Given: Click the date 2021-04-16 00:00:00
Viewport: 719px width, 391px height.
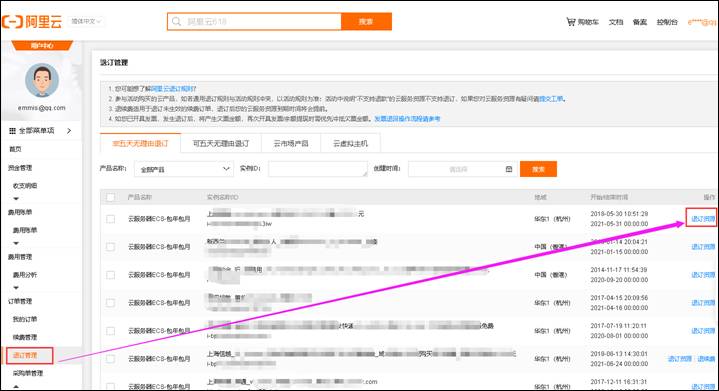Looking at the screenshot, I should (x=619, y=308).
